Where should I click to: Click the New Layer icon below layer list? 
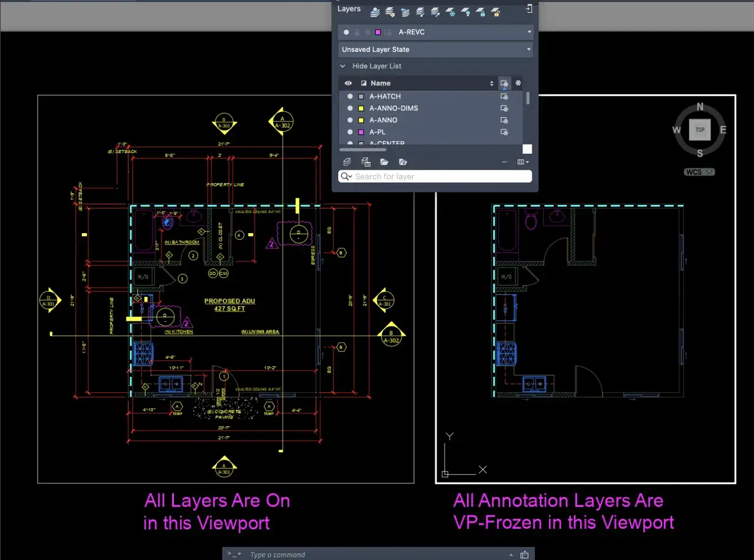click(348, 162)
